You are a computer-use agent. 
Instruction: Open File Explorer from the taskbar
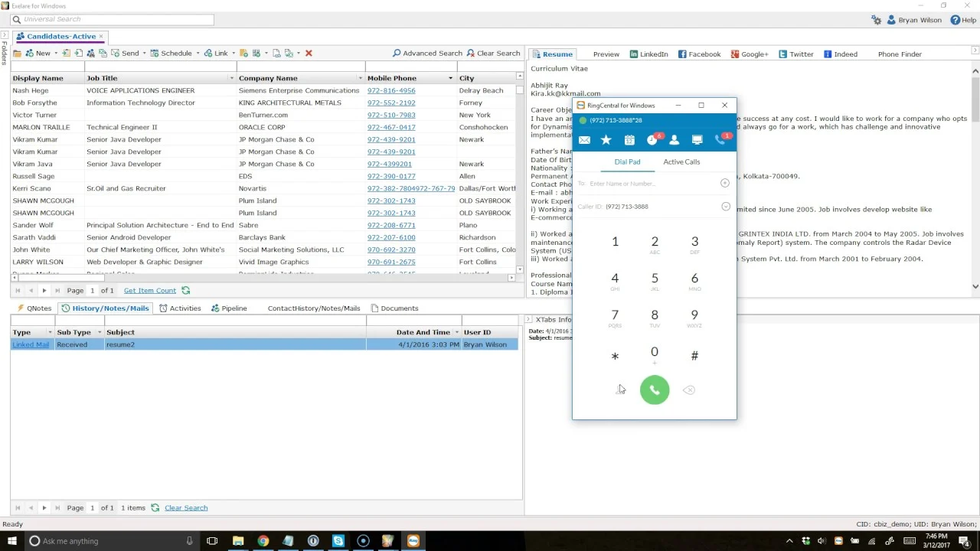click(238, 541)
